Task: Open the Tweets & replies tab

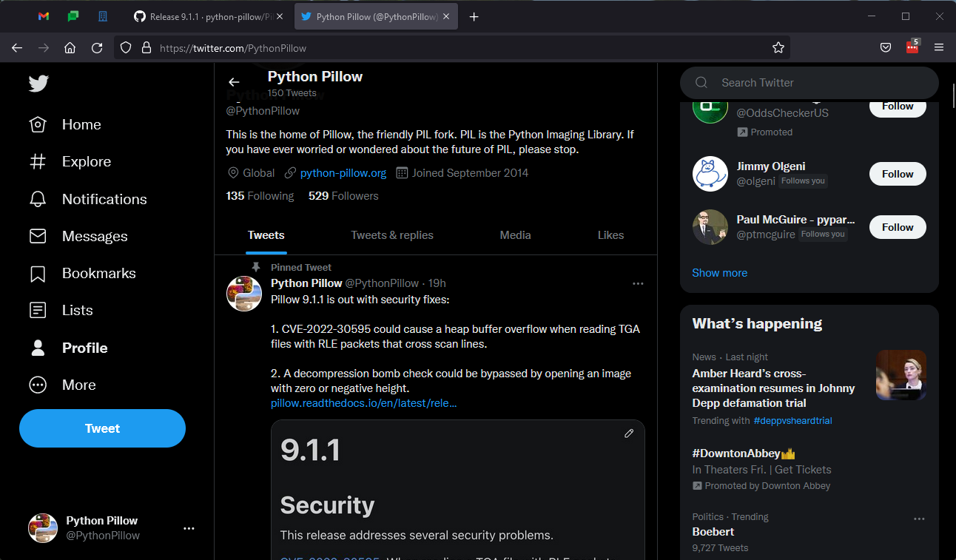Action: point(392,235)
